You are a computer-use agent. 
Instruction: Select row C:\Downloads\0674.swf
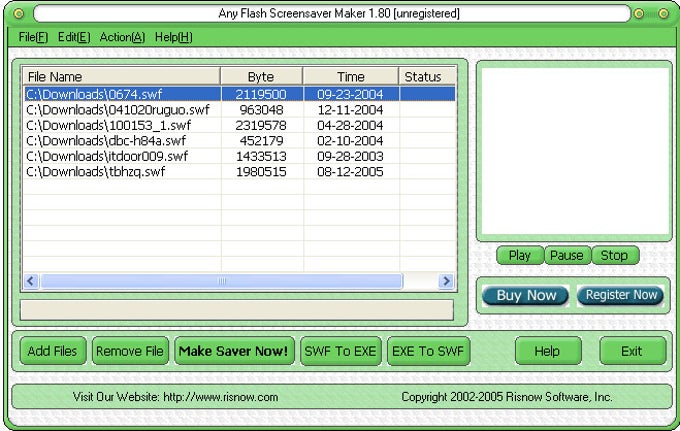tap(239, 94)
